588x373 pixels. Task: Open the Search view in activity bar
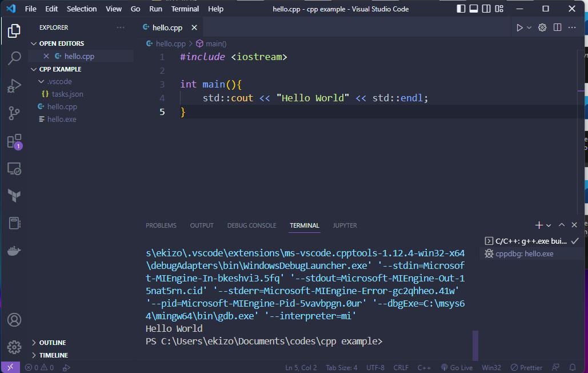[14, 58]
